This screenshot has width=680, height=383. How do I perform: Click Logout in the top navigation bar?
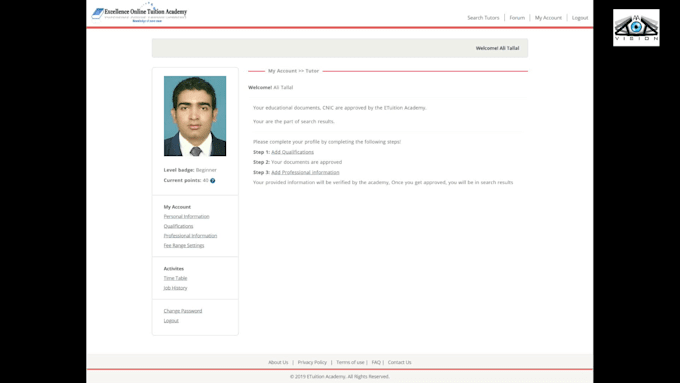[580, 18]
